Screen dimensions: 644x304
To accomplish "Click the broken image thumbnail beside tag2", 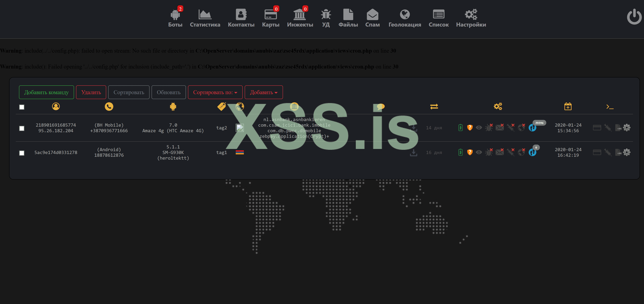I will (239, 128).
